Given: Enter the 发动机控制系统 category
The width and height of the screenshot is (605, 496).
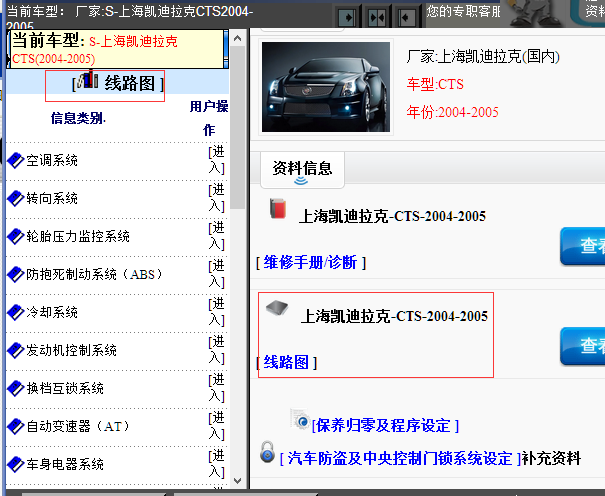Looking at the screenshot, I should 216,350.
